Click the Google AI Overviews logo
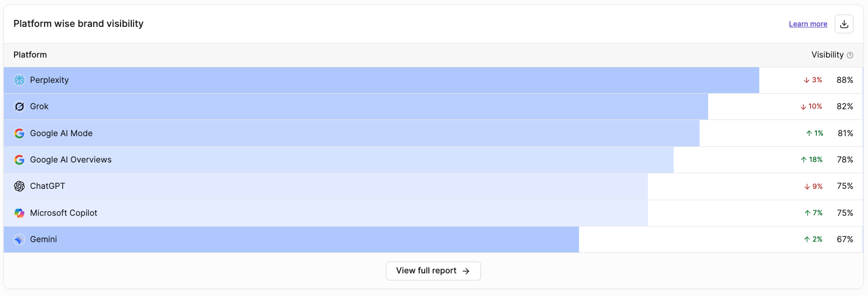This screenshot has height=296, width=868. click(19, 160)
